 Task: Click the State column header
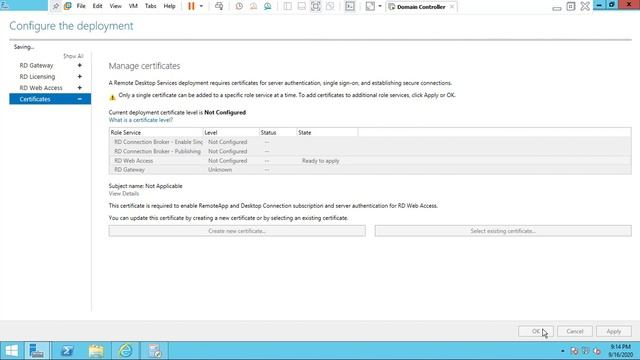pos(327,133)
